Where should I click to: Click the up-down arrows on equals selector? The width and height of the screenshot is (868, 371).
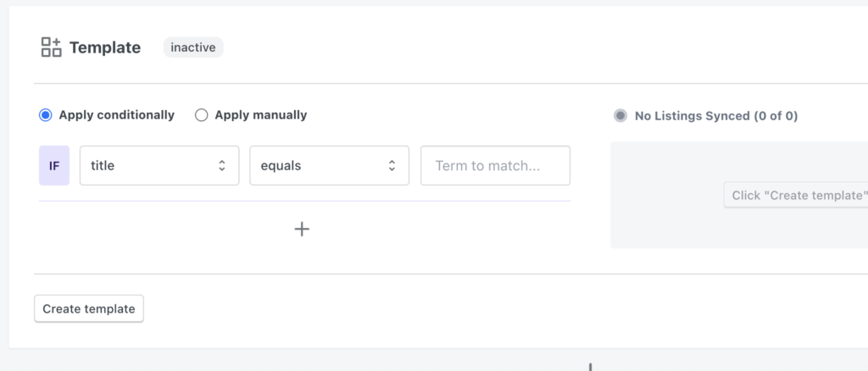coord(392,166)
